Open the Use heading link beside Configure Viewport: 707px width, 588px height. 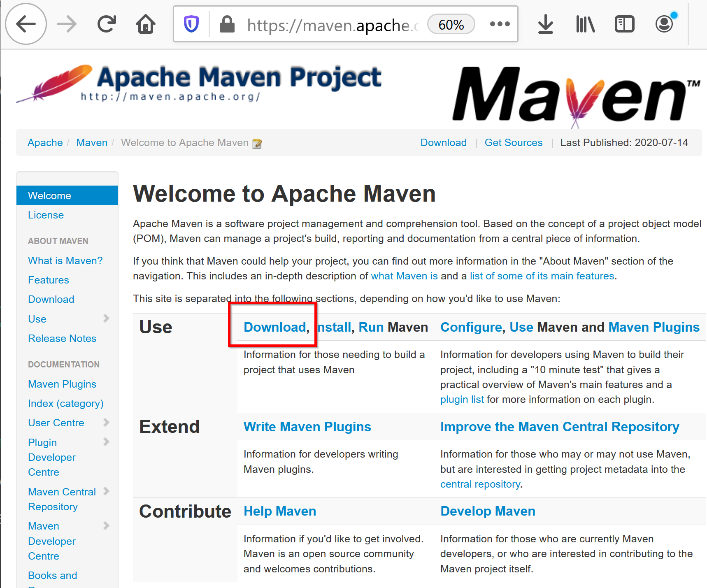(521, 327)
